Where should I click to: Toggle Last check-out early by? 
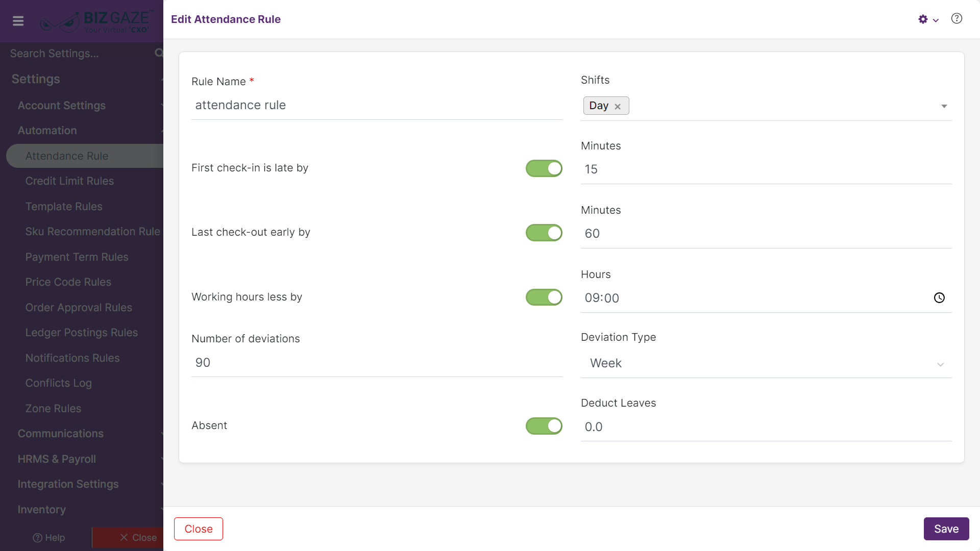pyautogui.click(x=544, y=233)
